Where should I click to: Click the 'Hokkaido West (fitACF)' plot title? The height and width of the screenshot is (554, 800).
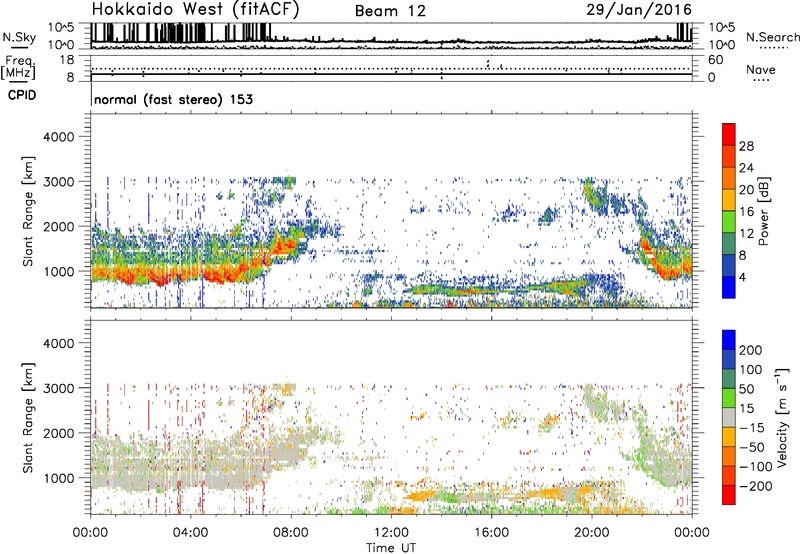click(196, 10)
